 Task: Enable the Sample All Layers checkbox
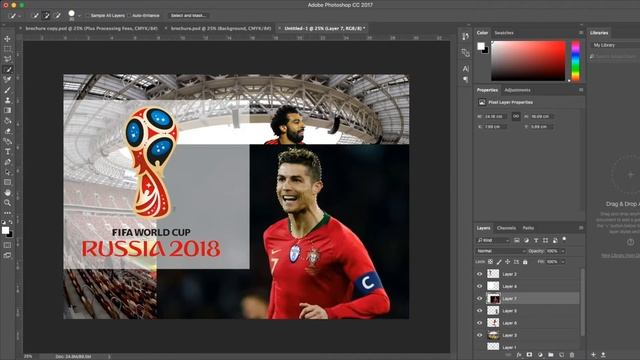point(87,16)
